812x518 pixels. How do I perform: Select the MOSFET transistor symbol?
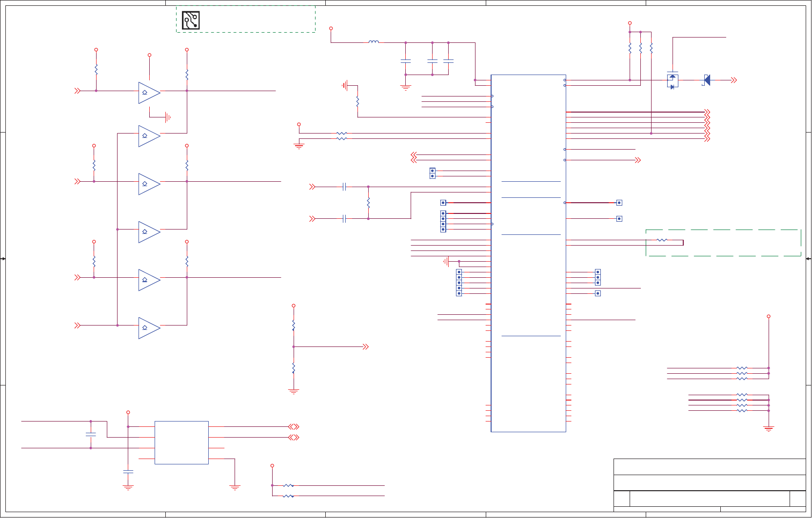(673, 80)
